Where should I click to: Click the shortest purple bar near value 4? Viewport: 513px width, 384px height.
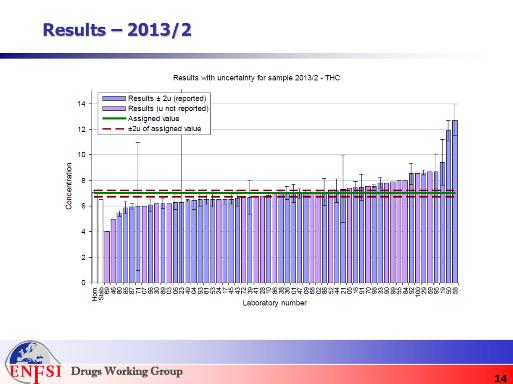[x=107, y=257]
